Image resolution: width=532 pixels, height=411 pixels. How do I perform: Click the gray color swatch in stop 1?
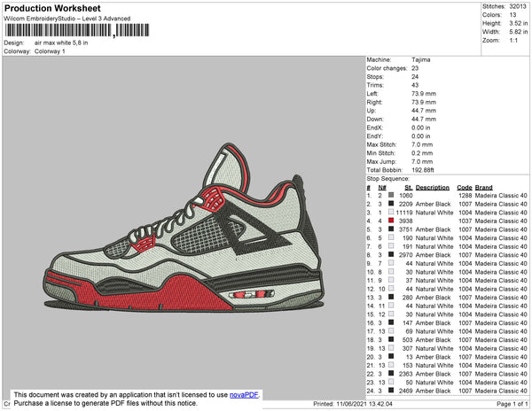(391, 195)
